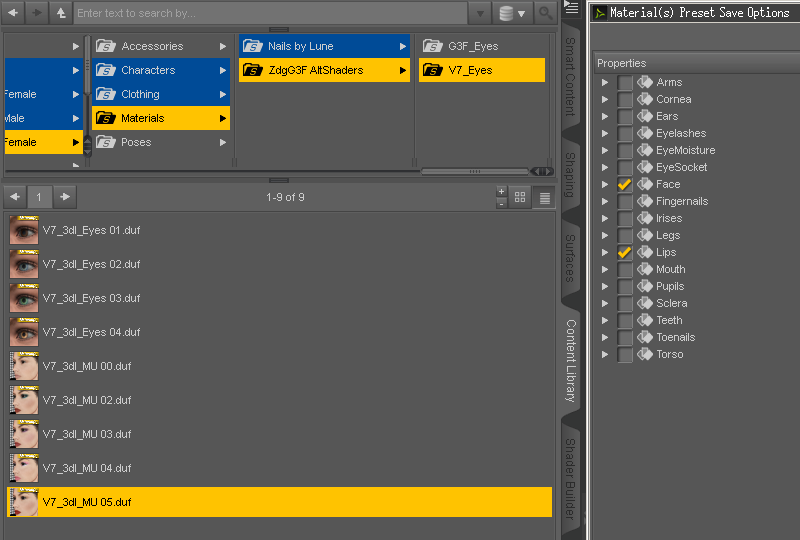
Task: Expand the Legs property row
Action: click(605, 235)
